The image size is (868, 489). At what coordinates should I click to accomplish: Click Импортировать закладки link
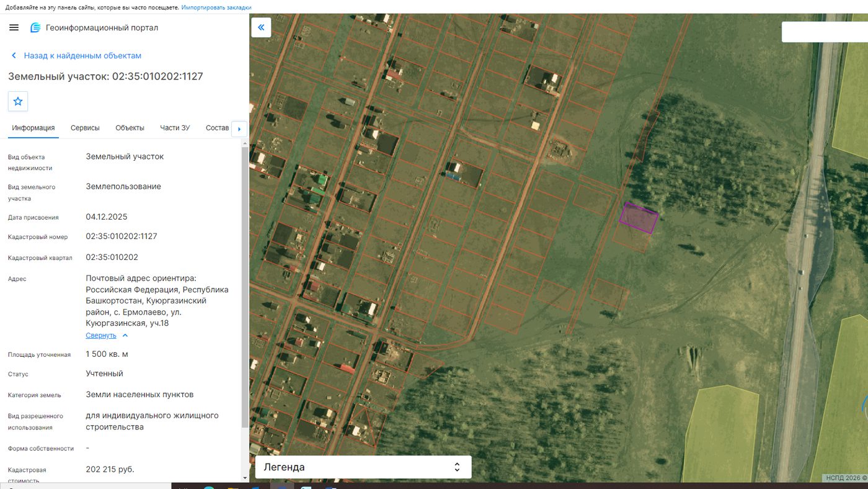216,7
